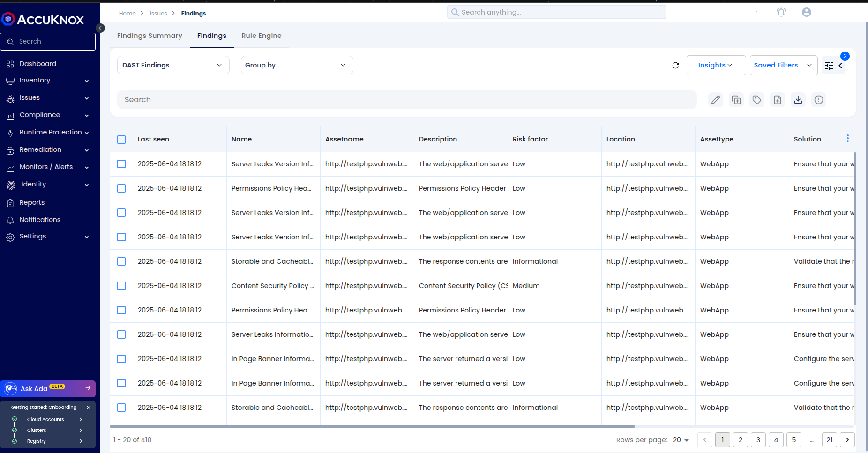The width and height of the screenshot is (868, 453).
Task: Open the Saved Filters dropdown
Action: point(783,65)
